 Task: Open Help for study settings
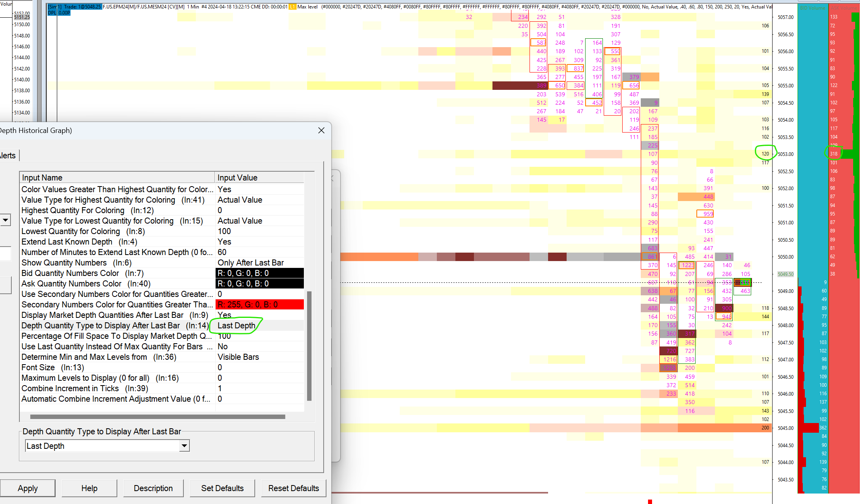[89, 488]
